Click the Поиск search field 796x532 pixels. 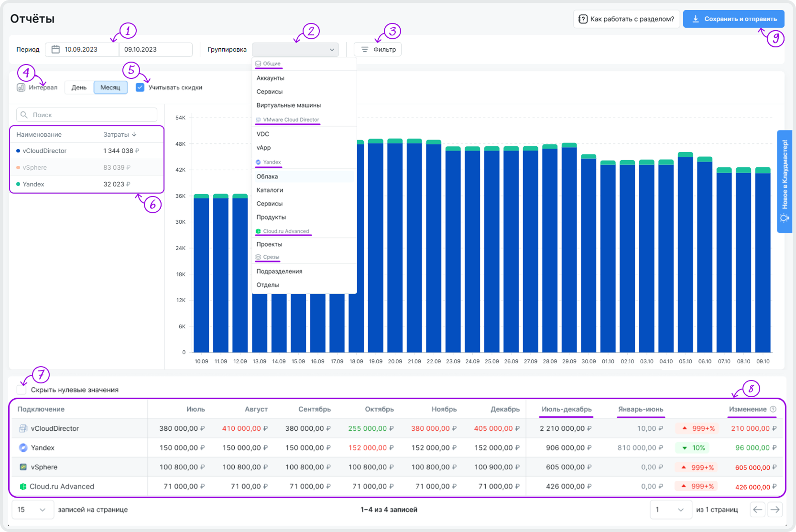[x=91, y=115]
